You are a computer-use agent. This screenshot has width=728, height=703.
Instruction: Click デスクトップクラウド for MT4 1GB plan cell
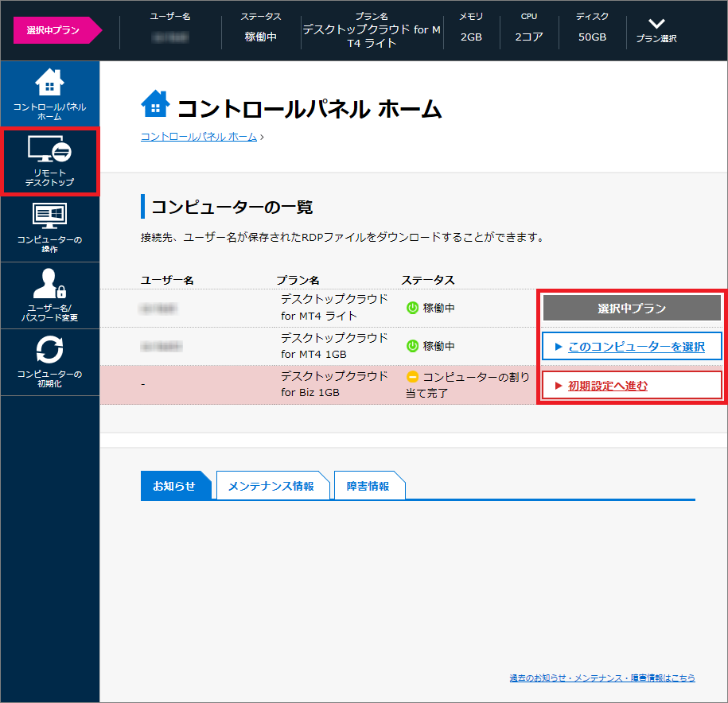334,346
